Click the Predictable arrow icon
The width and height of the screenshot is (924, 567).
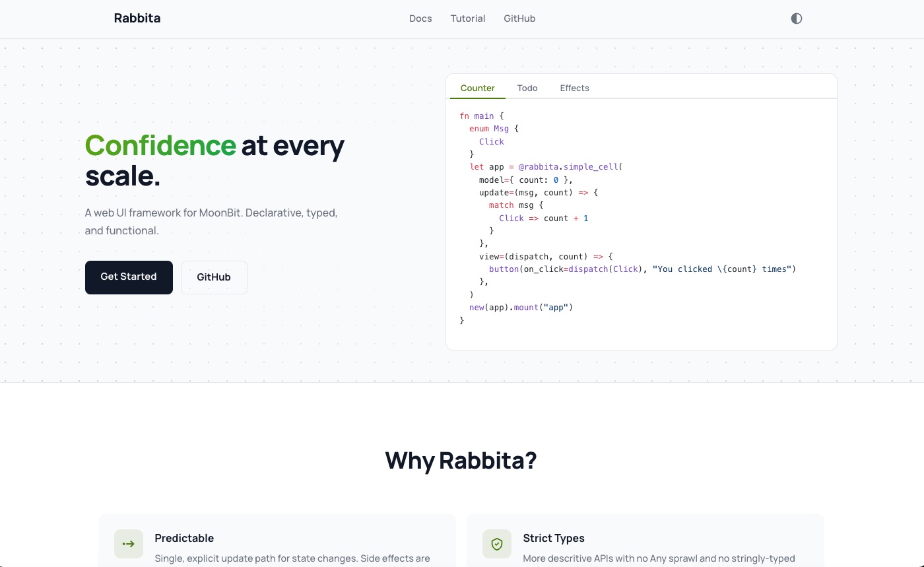(129, 544)
